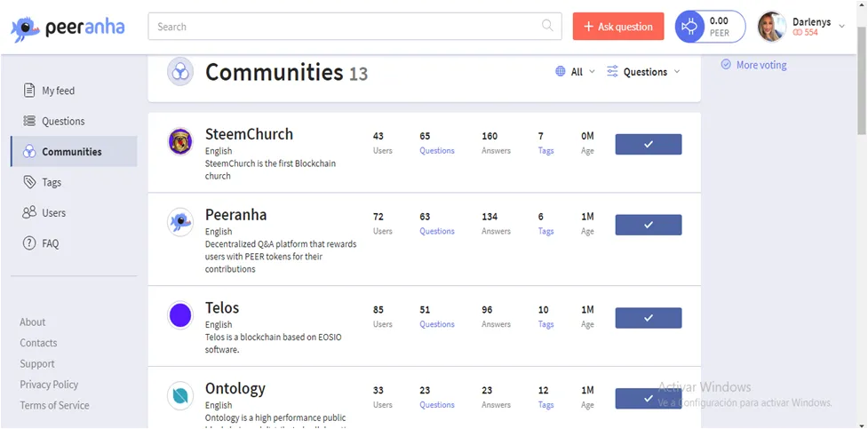Click the Peeranha fish logo
Image resolution: width=868 pixels, height=429 pixels.
(25, 28)
